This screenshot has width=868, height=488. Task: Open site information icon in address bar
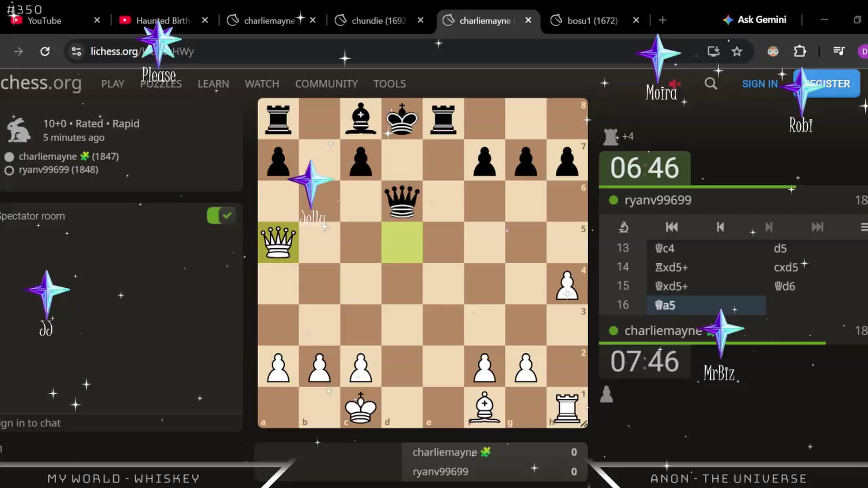pos(76,52)
